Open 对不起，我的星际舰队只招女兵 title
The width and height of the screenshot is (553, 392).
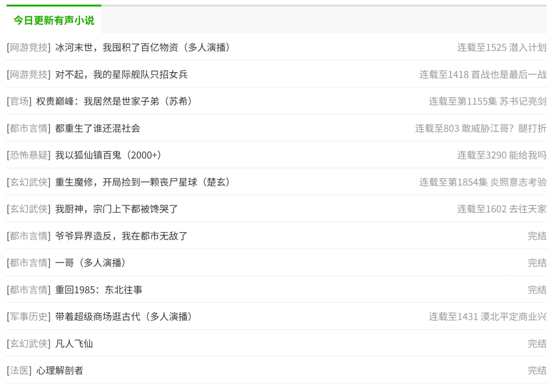pyautogui.click(x=121, y=75)
